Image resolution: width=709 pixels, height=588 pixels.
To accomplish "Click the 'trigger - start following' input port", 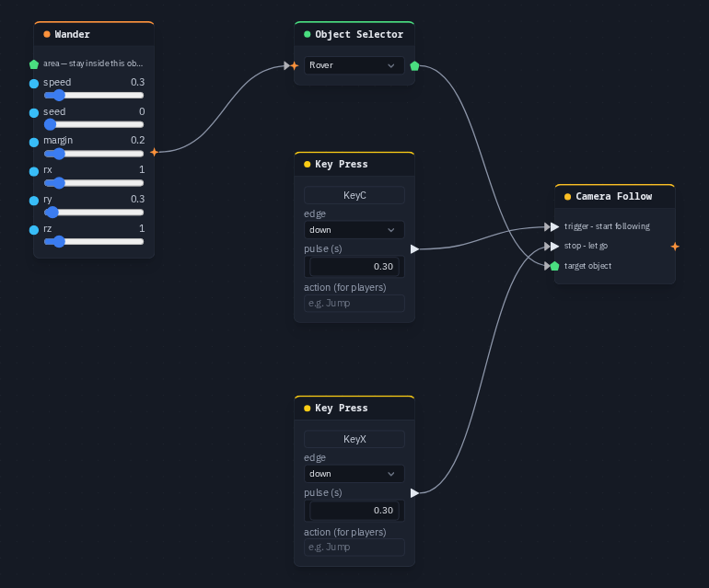I will point(555,227).
